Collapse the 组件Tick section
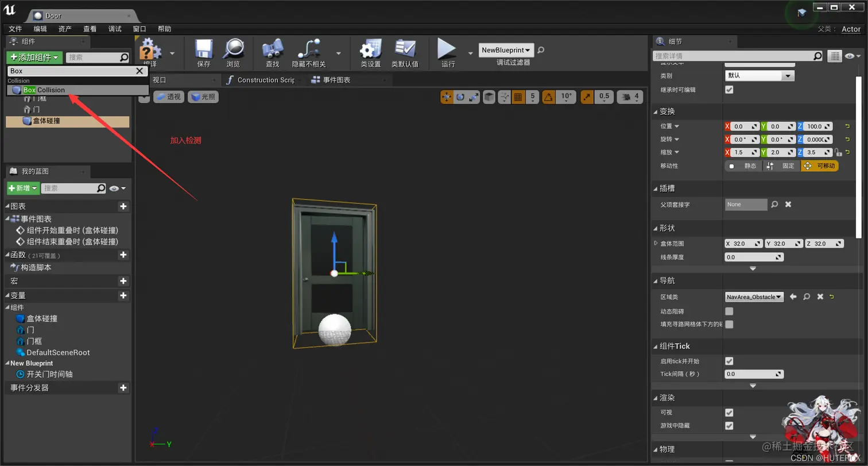Screen dimensions: 868x466 [x=656, y=346]
